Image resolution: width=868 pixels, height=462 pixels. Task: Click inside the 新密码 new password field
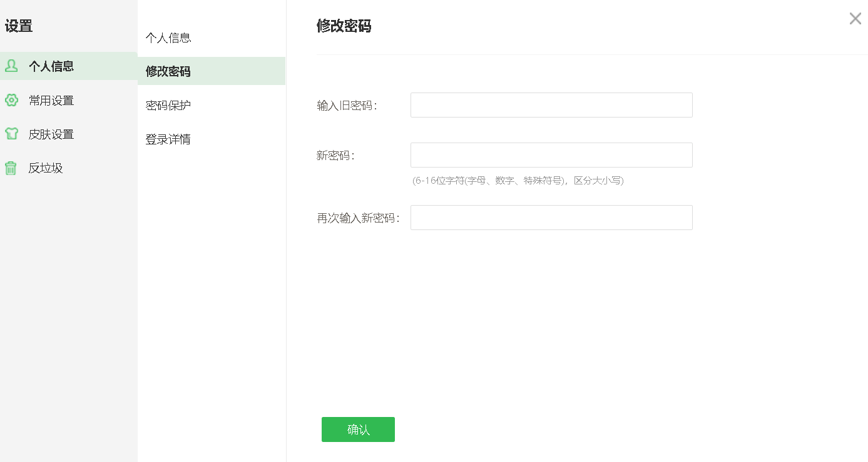pyautogui.click(x=551, y=154)
